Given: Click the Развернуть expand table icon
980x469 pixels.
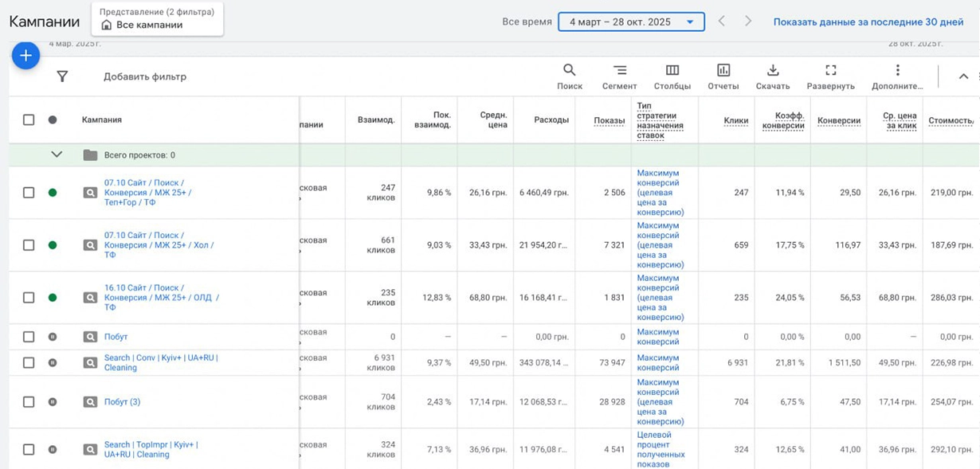Looking at the screenshot, I should pyautogui.click(x=830, y=76).
